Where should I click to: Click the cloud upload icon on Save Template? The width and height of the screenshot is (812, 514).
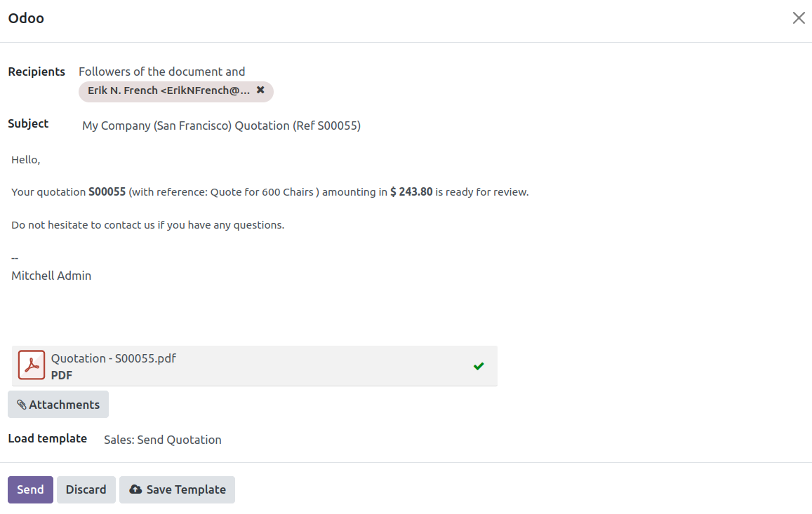click(x=135, y=489)
